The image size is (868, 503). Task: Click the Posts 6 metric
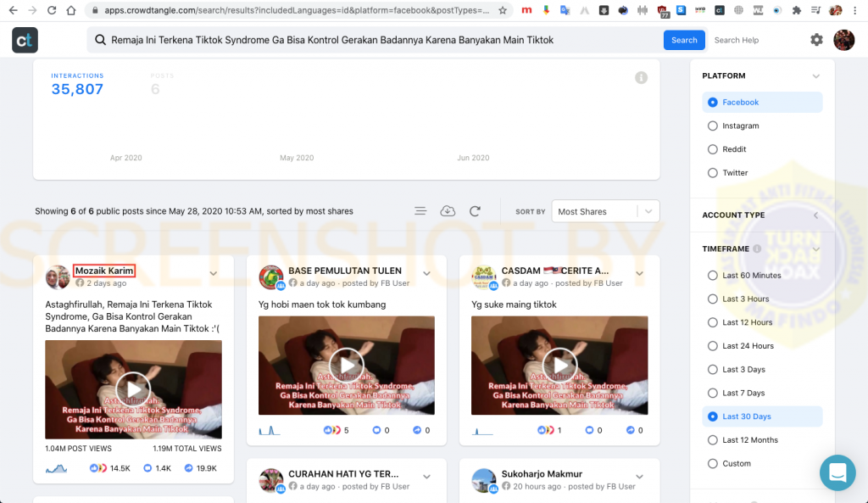162,85
